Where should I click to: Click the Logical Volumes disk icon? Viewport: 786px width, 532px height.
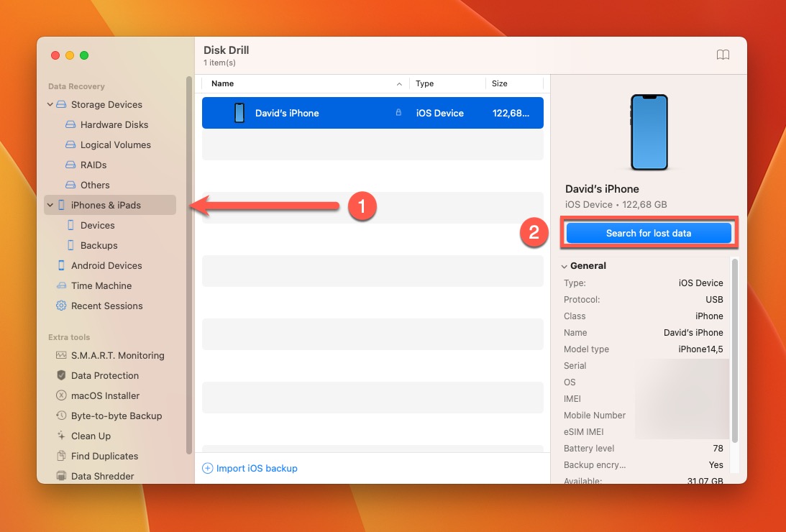70,145
